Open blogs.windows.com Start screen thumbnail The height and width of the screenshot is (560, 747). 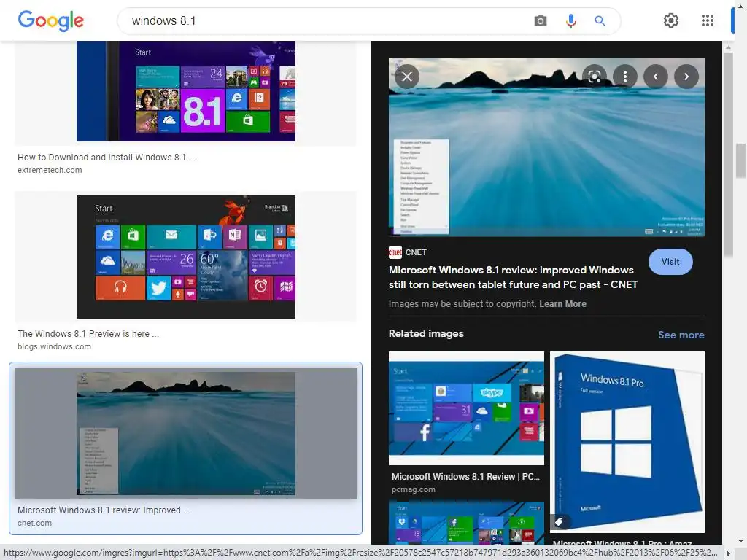coord(186,257)
